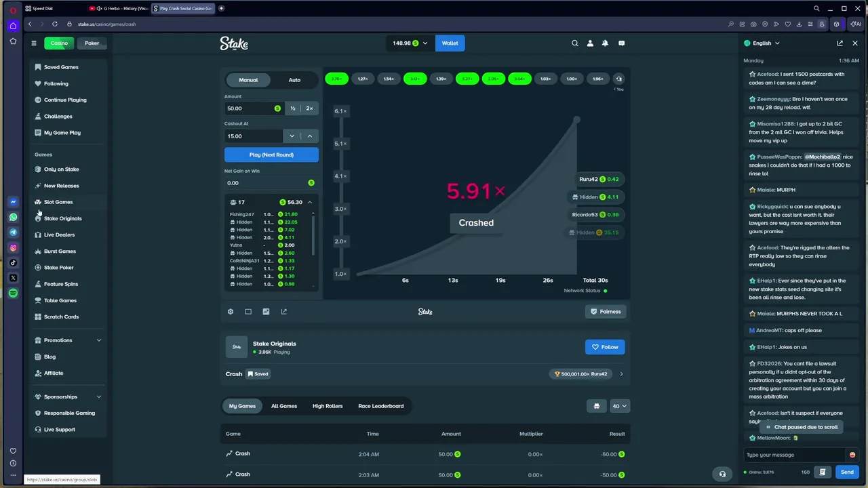This screenshot has height=488, width=868.
Task: Open the Opera downloads icon
Action: [800, 24]
